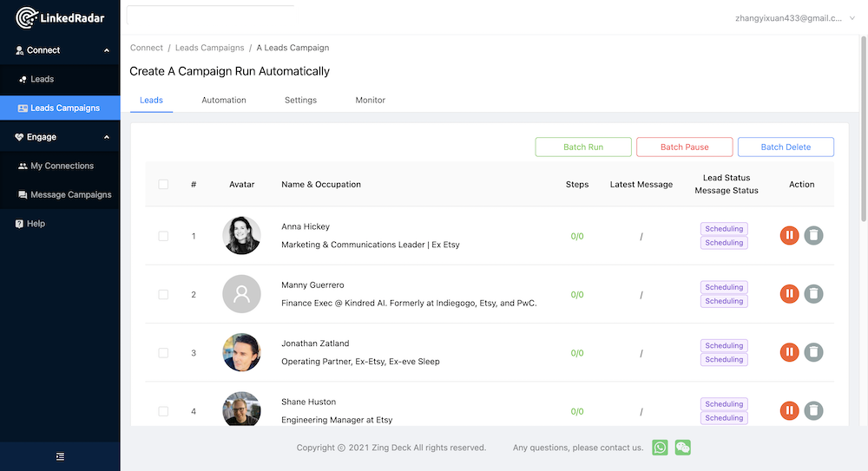The width and height of the screenshot is (868, 471).
Task: Open Help in the sidebar
Action: (x=60, y=224)
